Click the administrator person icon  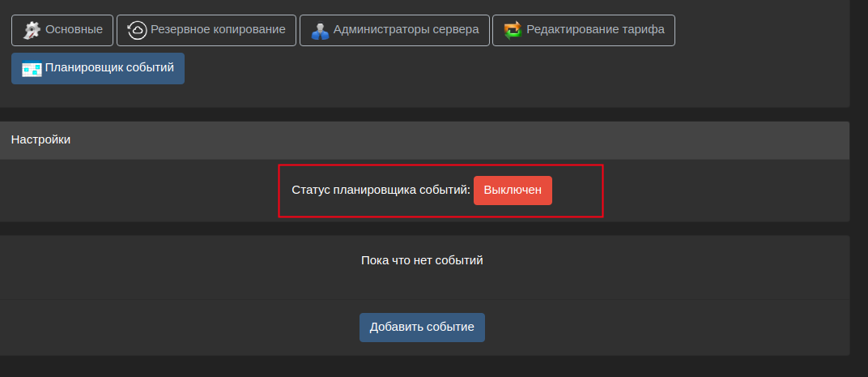[x=320, y=30]
